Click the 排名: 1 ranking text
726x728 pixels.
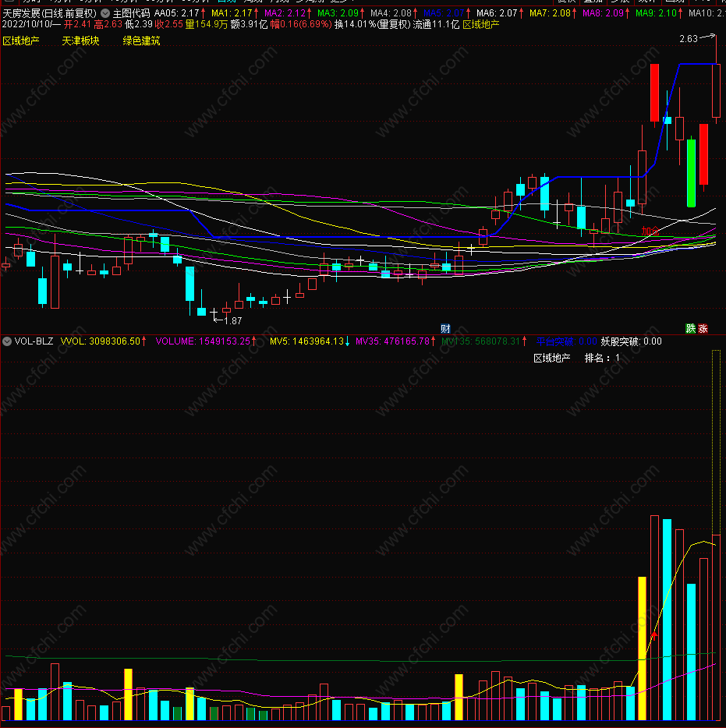[602, 358]
